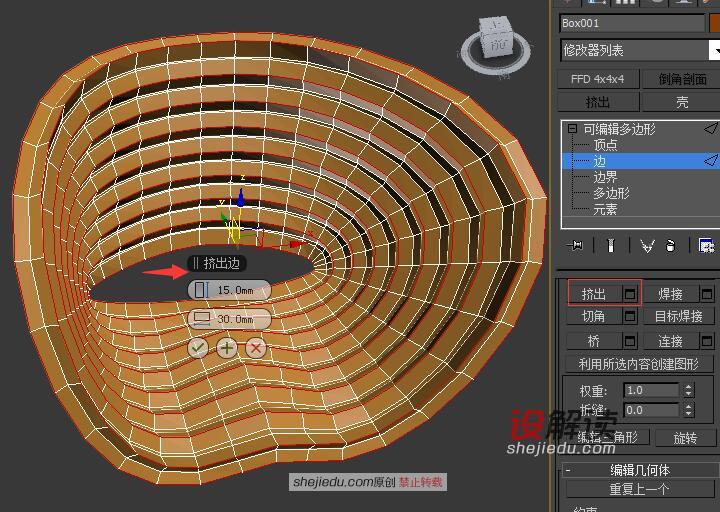Click 目标焊接 target weld button
Viewport: 720px width, 512px height.
(679, 316)
